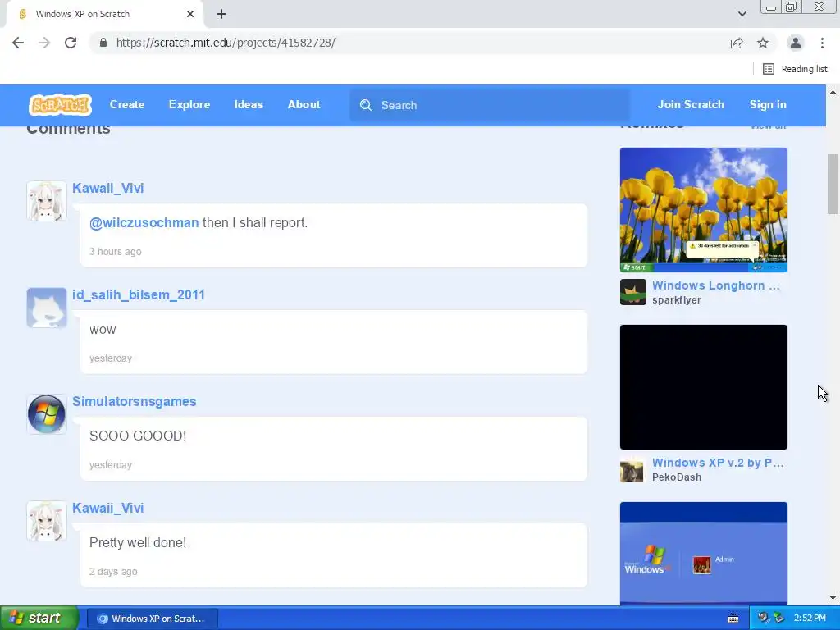Expand the tab search dropdown arrow
Screen dimensions: 840x630
[742, 14]
